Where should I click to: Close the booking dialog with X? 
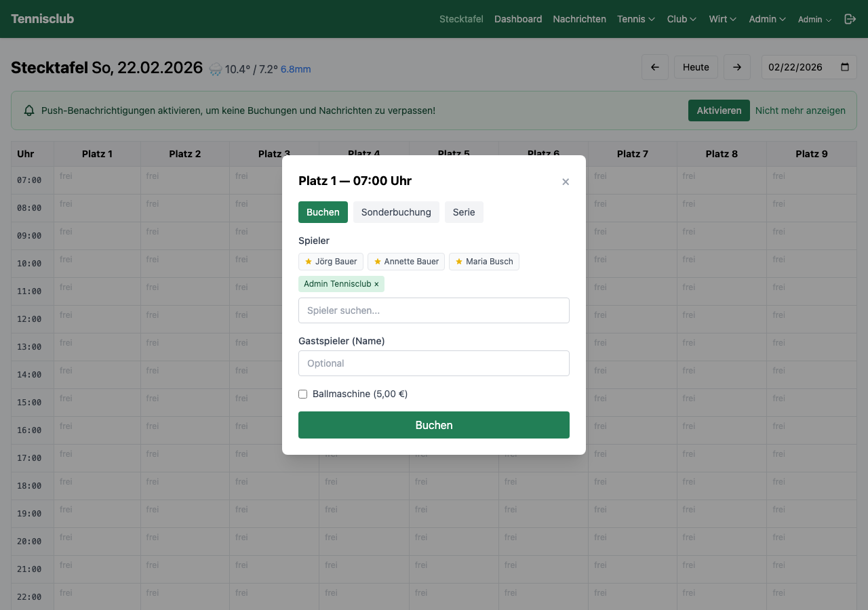click(566, 182)
